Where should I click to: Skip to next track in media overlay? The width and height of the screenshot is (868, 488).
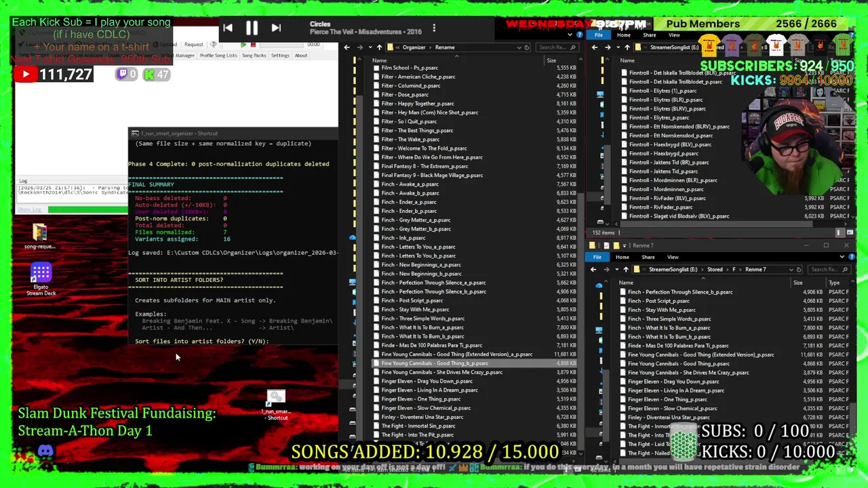pos(276,28)
